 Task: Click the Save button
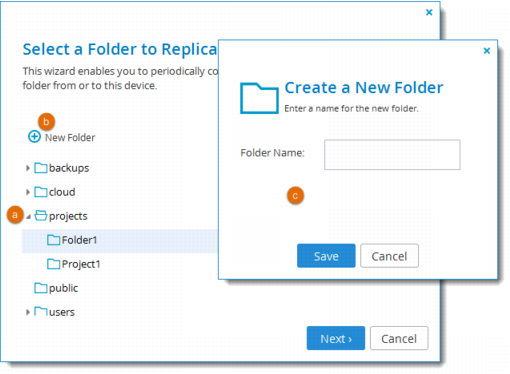point(326,256)
